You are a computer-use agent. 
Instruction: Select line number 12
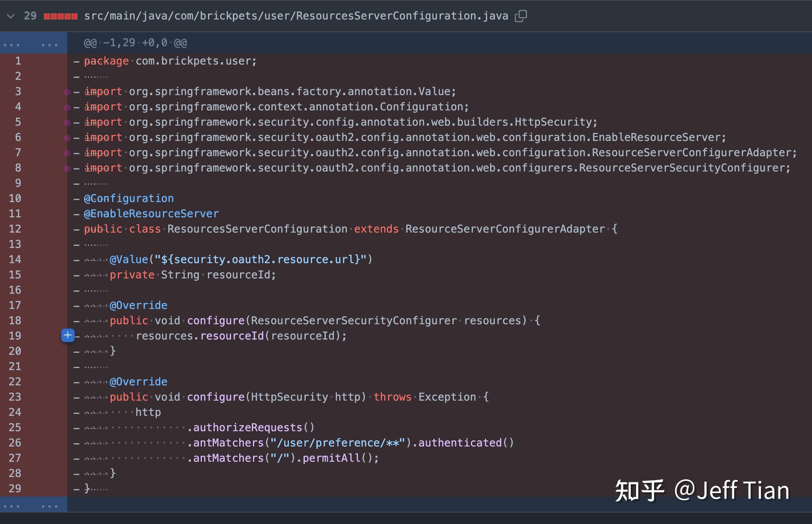pos(15,229)
